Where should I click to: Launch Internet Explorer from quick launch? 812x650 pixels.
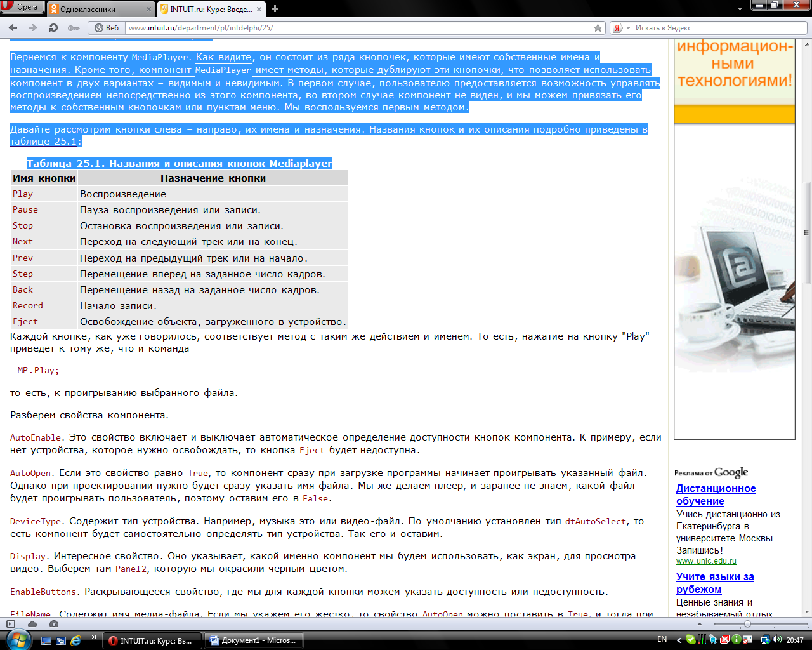(x=75, y=640)
